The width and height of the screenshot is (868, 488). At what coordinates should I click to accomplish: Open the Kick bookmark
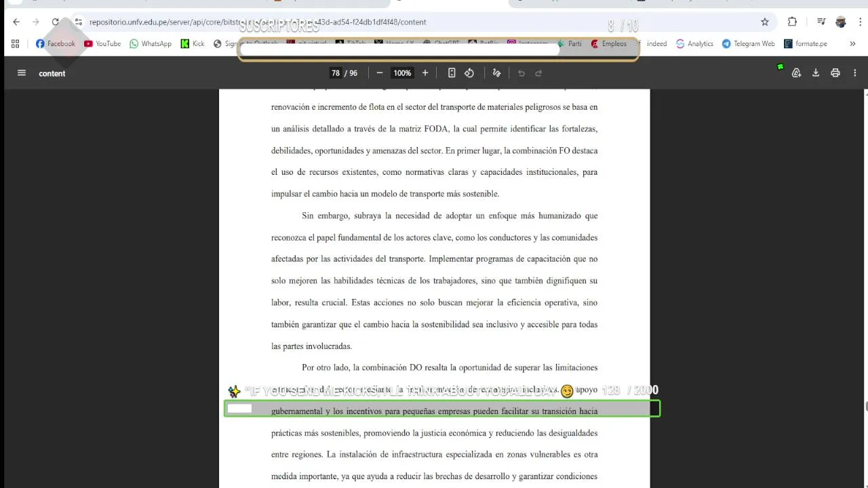[x=193, y=43]
